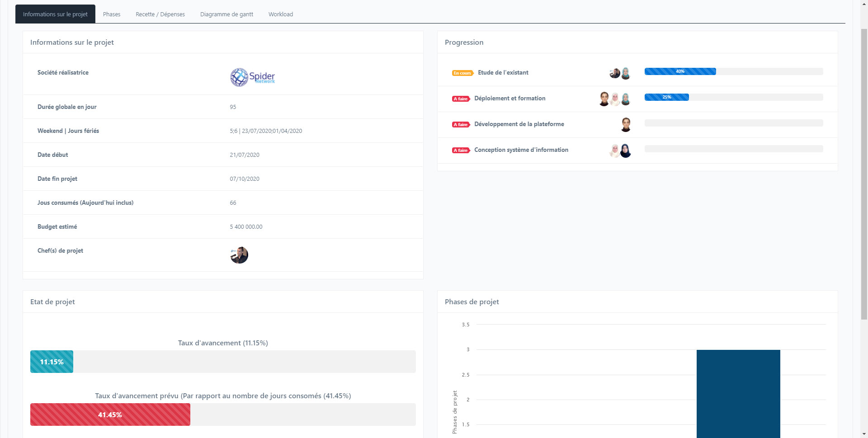The height and width of the screenshot is (438, 868).
Task: Click avatar on Développement de la plateforme row
Action: [626, 124]
